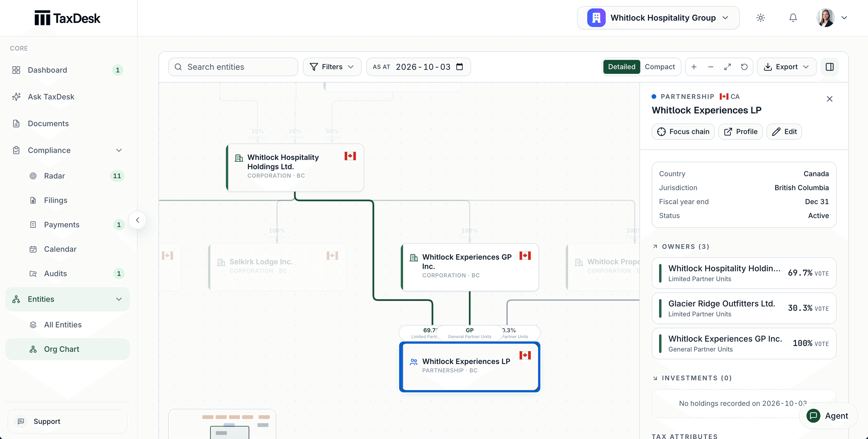Select Whitlock Experiences GP Inc. node
This screenshot has width=868, height=439.
469,267
